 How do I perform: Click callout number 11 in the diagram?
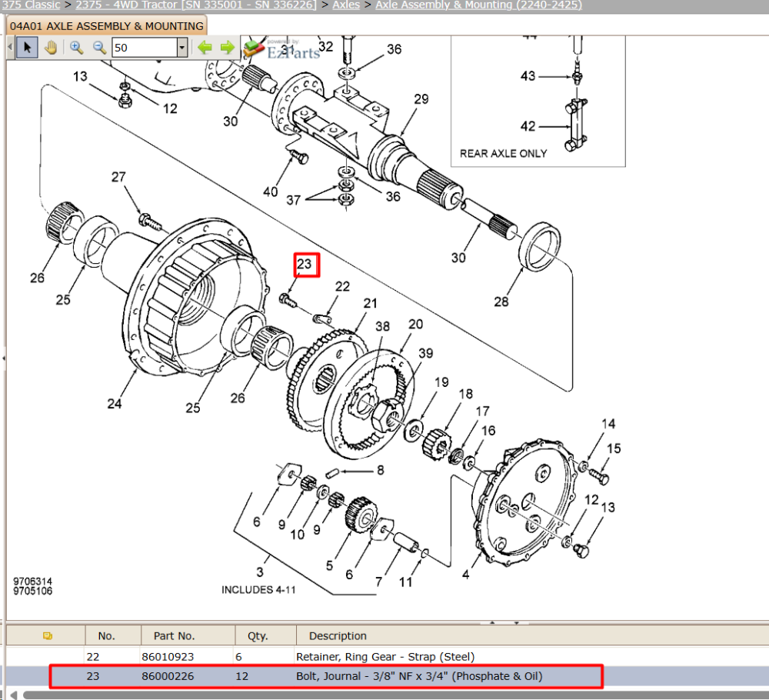pyautogui.click(x=405, y=582)
